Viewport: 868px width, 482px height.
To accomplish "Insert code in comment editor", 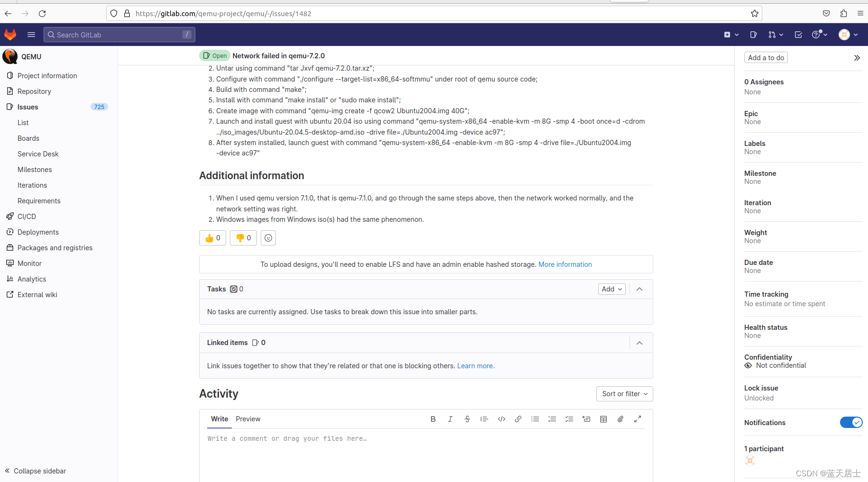I will pos(501,419).
